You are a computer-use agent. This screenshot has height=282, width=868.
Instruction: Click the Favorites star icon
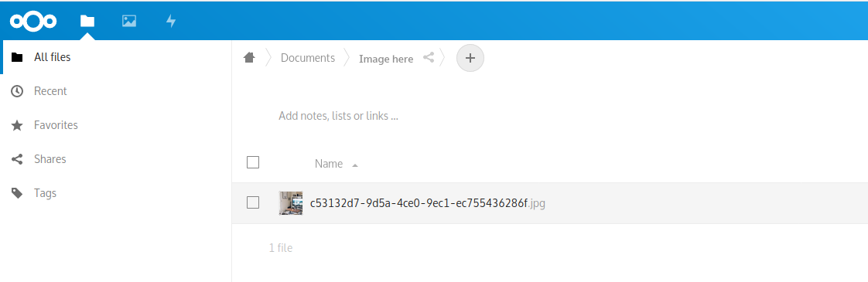click(17, 125)
